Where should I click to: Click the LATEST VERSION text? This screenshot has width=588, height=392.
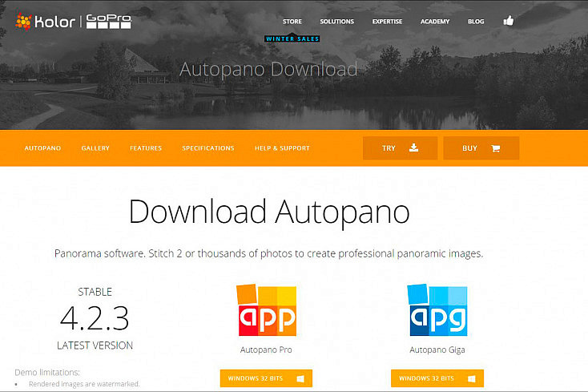coord(95,346)
